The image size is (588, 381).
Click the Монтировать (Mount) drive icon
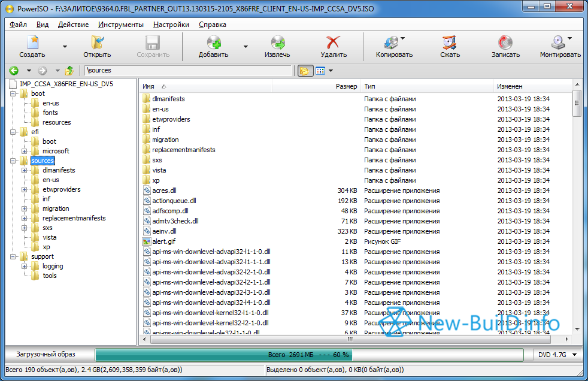coord(558,43)
